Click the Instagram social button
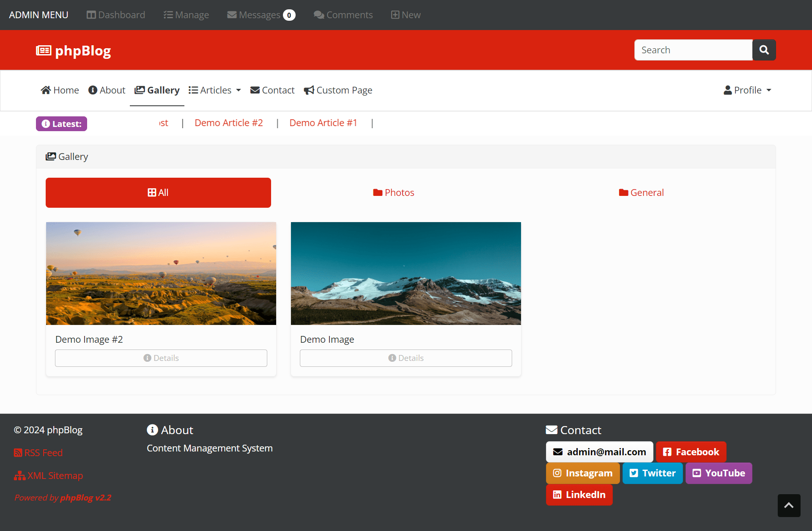Viewport: 812px width, 531px height. click(x=583, y=473)
